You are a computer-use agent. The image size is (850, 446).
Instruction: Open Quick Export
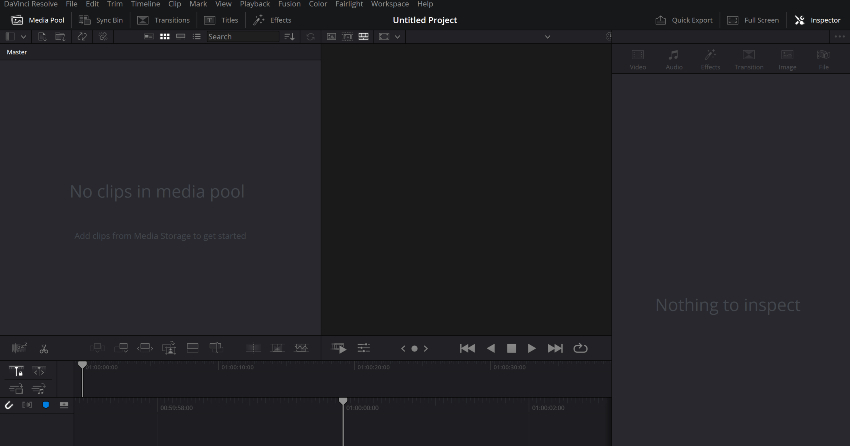(x=685, y=20)
